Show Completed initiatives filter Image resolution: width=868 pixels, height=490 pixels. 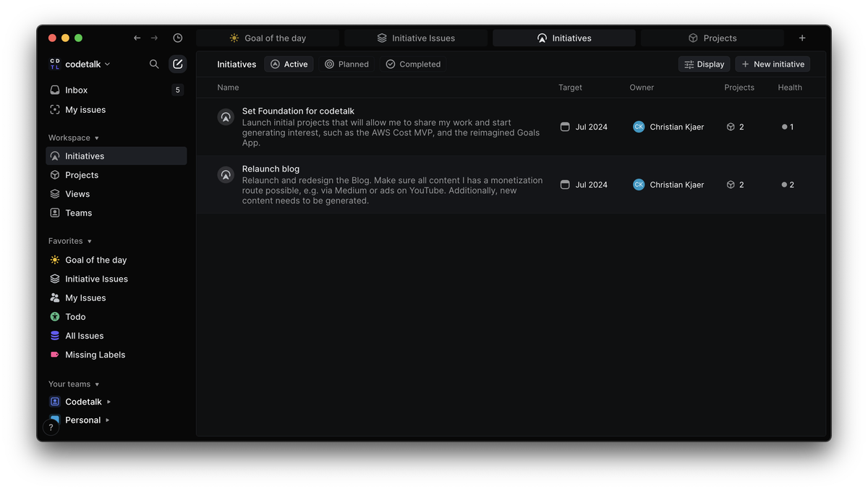pos(412,64)
